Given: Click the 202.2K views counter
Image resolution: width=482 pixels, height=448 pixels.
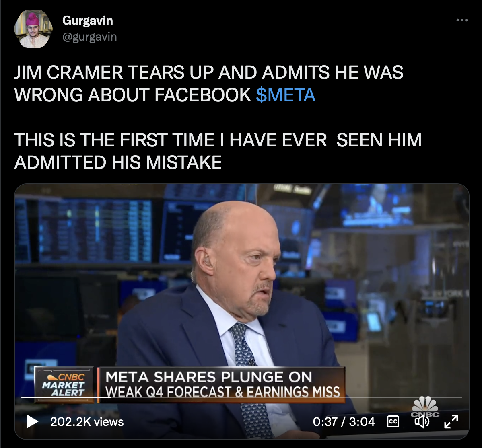Looking at the screenshot, I should point(87,422).
